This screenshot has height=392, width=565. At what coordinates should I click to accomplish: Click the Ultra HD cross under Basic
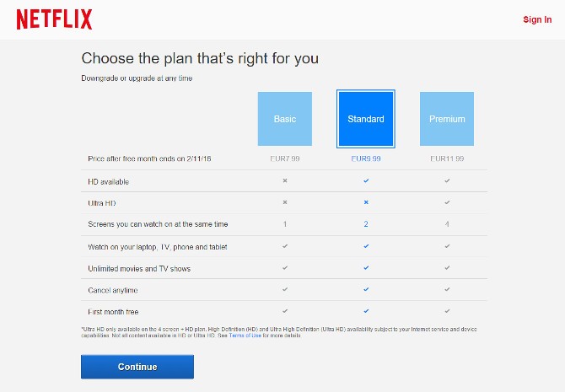pyautogui.click(x=285, y=202)
